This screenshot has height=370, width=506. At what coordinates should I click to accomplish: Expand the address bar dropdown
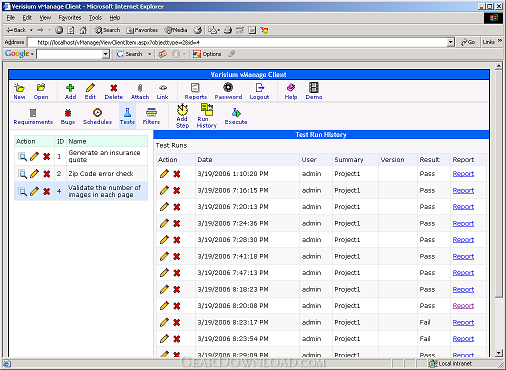point(450,42)
